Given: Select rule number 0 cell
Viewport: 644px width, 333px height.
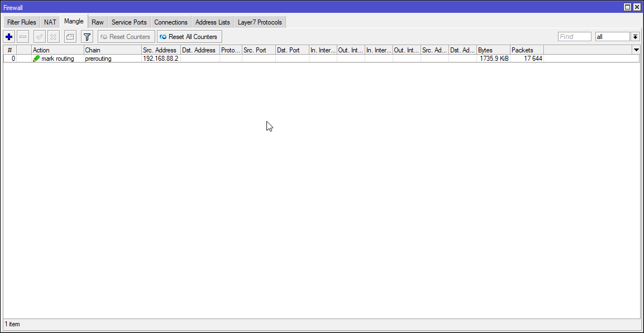Looking at the screenshot, I should pyautogui.click(x=10, y=59).
